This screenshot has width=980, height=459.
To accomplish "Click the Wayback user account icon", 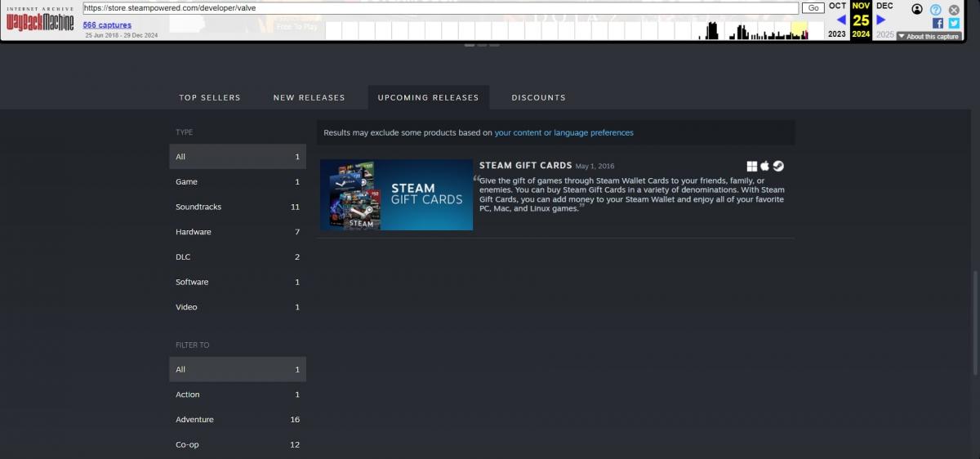I will (x=917, y=9).
